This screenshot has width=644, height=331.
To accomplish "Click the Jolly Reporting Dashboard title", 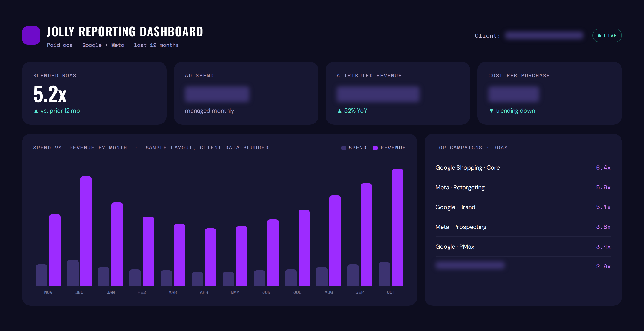I will pyautogui.click(x=125, y=32).
